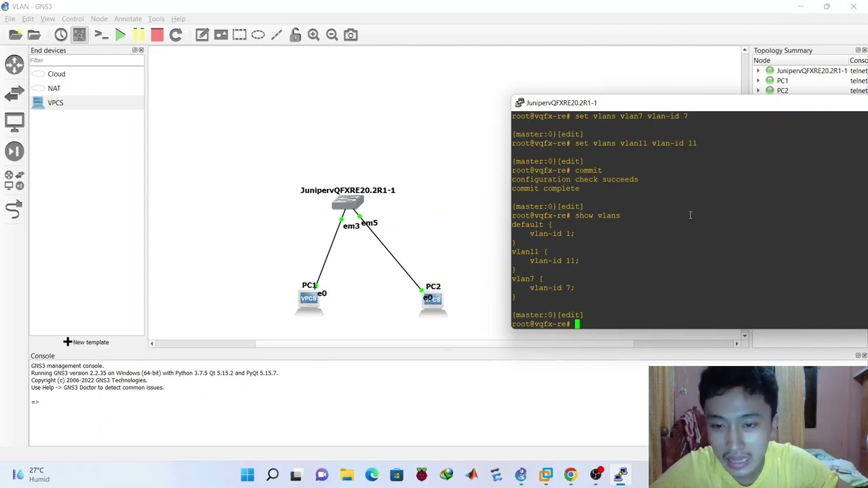This screenshot has height=488, width=868.
Task: Browse end devices monitor icon in sidebar
Action: (x=14, y=122)
